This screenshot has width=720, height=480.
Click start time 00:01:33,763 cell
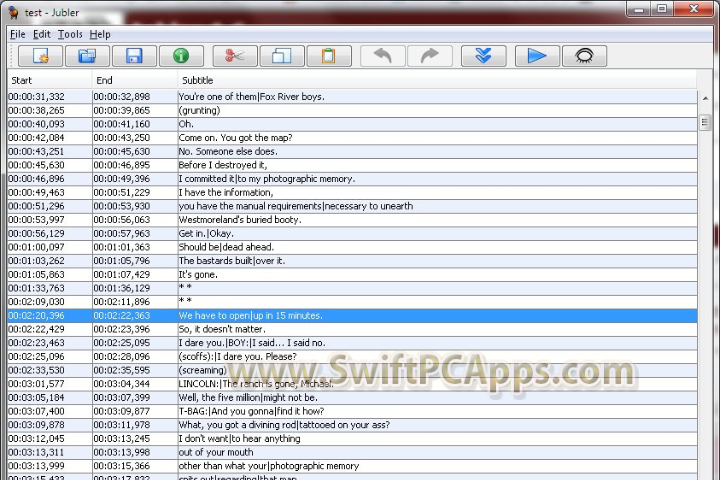point(50,288)
